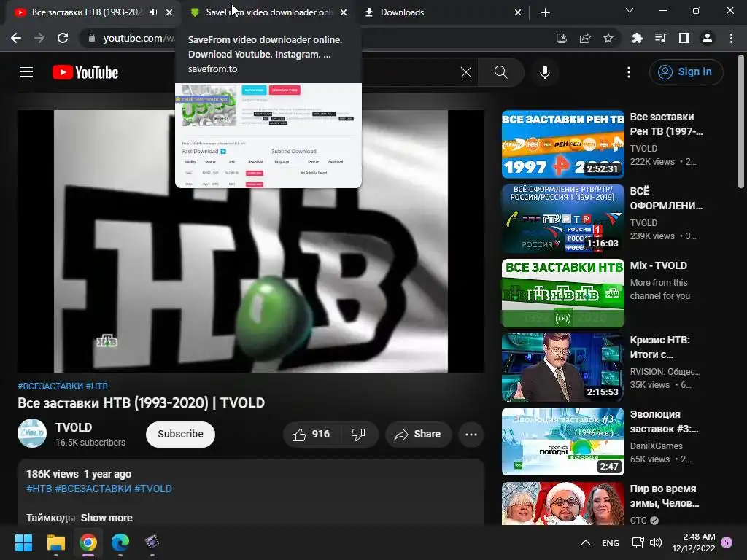This screenshot has width=747, height=560.
Task: Close the Downloads tab
Action: 518,12
